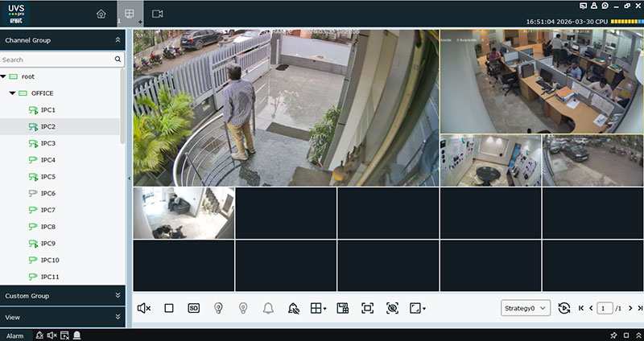Select the street parking camera feed

click(x=592, y=160)
